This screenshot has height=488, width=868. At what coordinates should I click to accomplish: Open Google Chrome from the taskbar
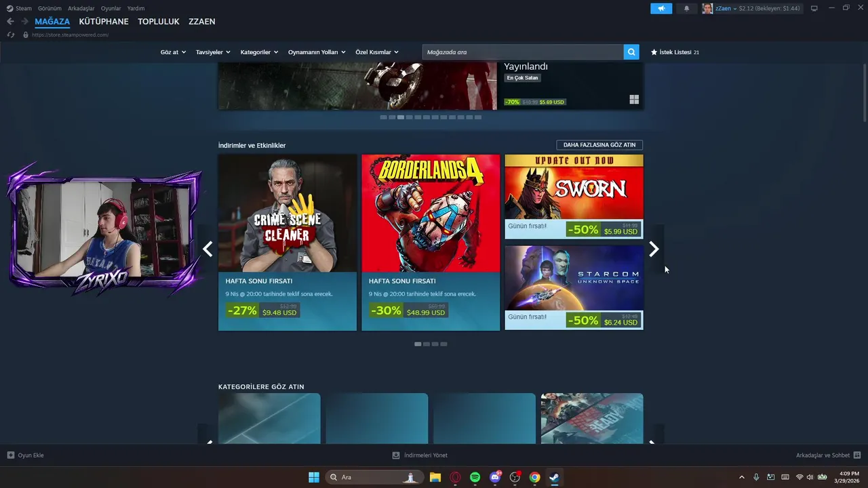click(534, 477)
